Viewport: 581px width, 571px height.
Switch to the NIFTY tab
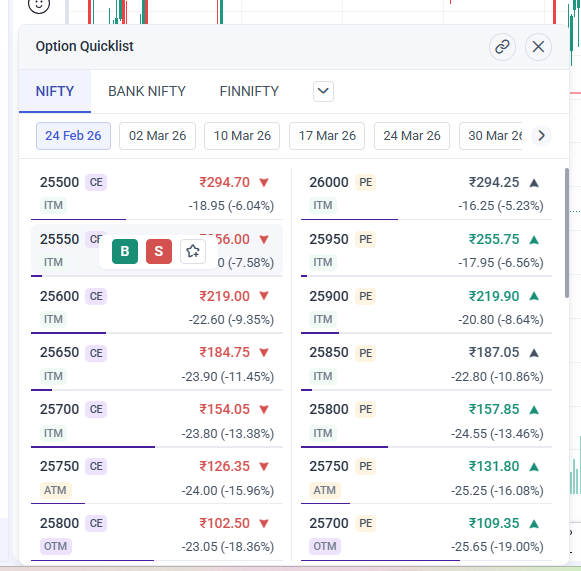click(x=55, y=91)
